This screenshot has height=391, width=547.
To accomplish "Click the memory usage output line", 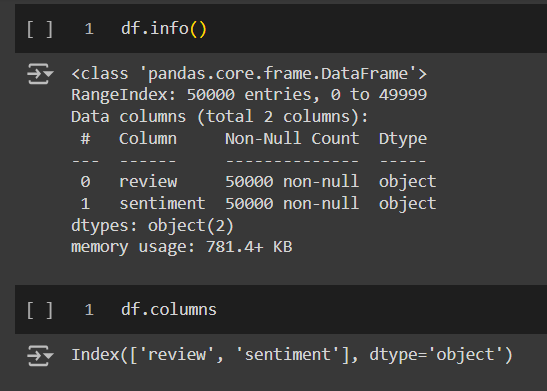I will [182, 247].
